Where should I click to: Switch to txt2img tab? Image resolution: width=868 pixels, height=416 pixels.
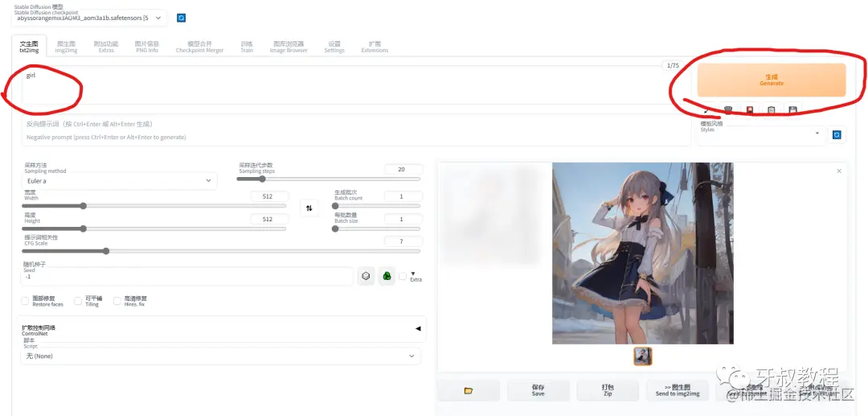[29, 47]
